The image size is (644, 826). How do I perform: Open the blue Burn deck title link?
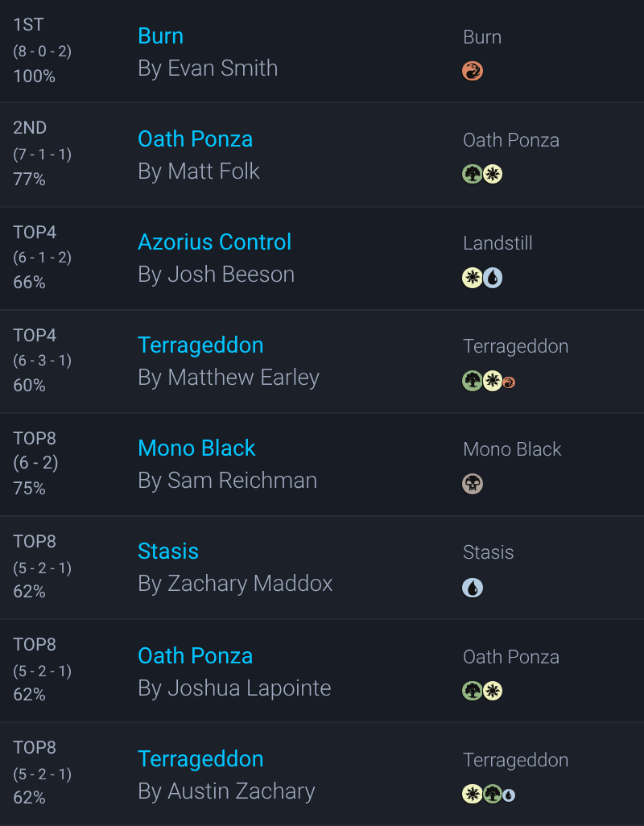161,36
